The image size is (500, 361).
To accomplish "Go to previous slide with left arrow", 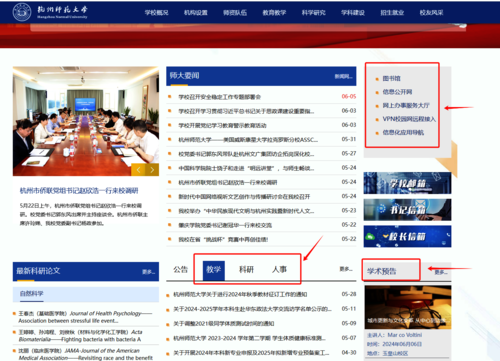I will pyautogui.click(x=138, y=170).
